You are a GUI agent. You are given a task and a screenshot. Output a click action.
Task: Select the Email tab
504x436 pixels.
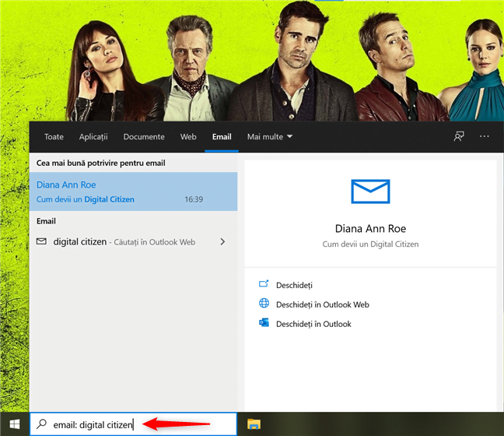pos(222,137)
